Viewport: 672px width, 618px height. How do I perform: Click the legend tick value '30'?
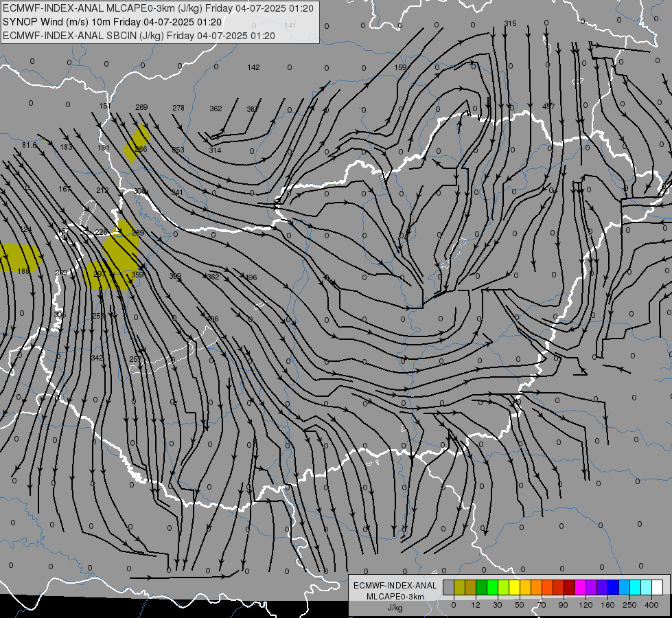click(x=498, y=605)
